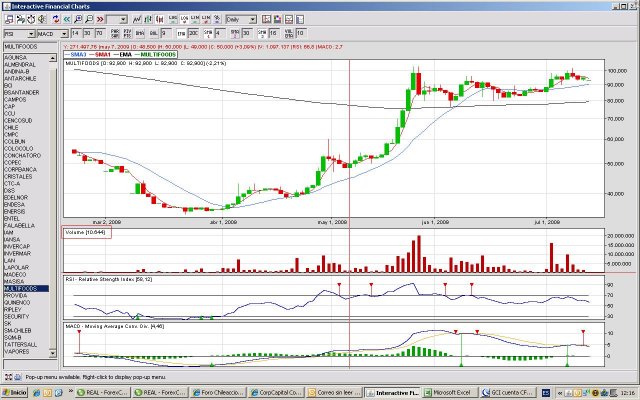Click the SMA1 legend label
640x400 pixels.
[x=100, y=55]
